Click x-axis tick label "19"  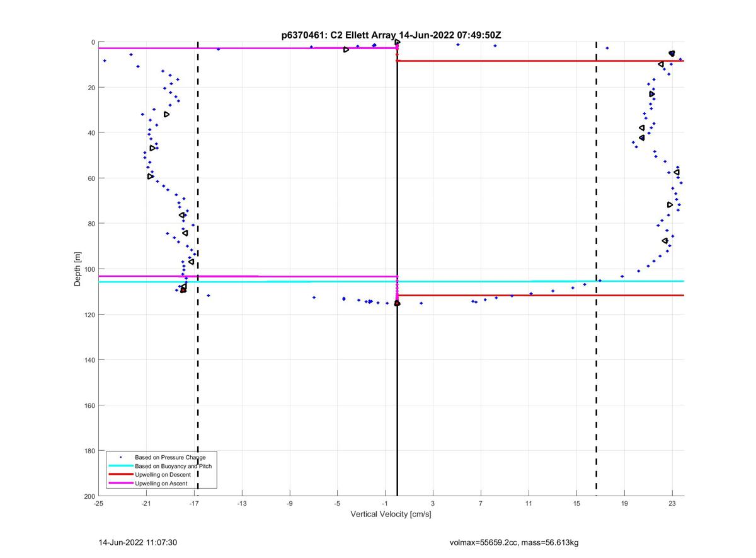coord(624,504)
